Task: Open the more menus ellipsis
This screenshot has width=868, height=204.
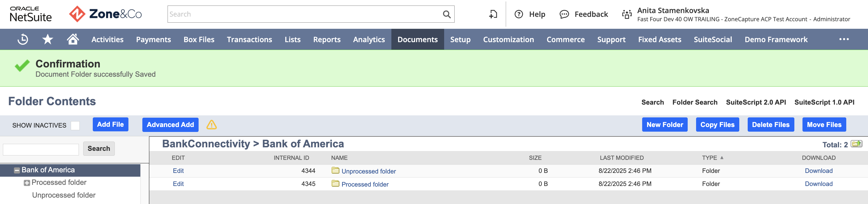Action: pos(844,39)
